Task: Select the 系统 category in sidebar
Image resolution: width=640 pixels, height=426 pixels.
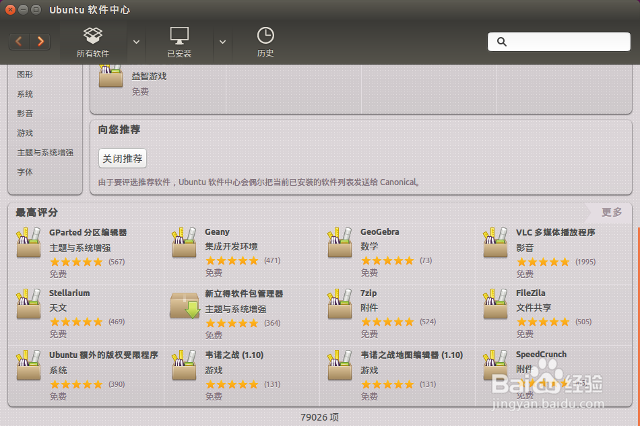Action: coord(24,94)
